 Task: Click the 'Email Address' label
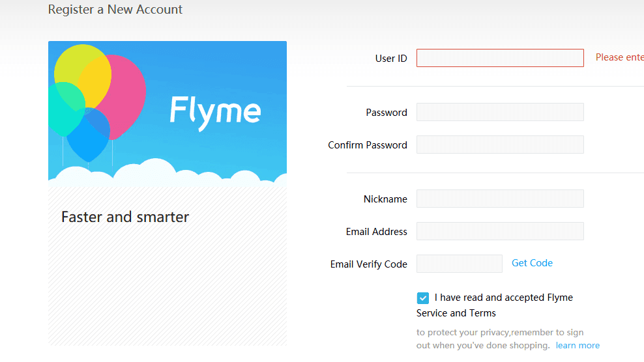click(x=377, y=232)
